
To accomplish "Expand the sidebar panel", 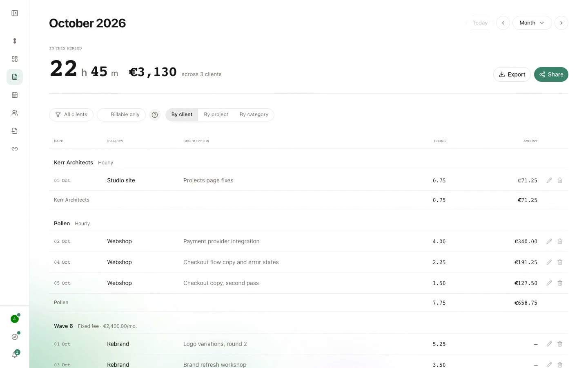I will [x=15, y=13].
